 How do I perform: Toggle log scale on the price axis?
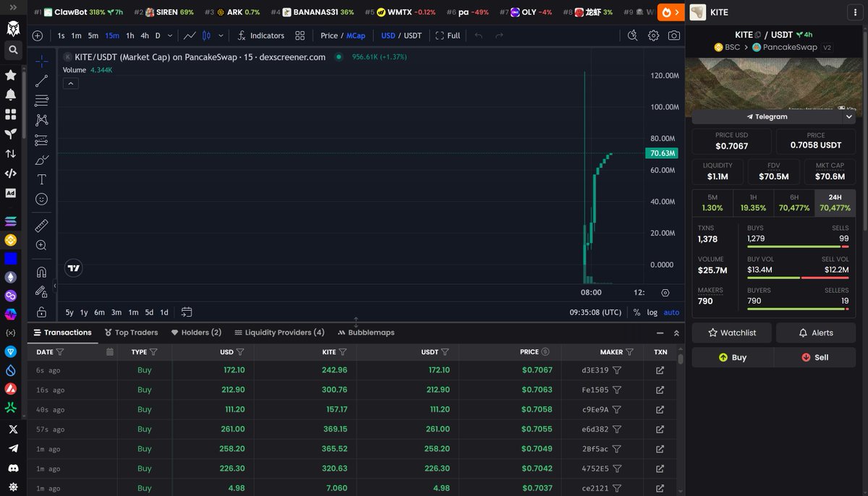652,312
